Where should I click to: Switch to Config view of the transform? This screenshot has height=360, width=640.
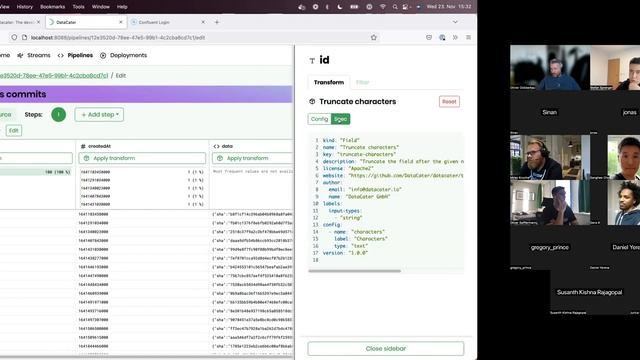(x=319, y=119)
